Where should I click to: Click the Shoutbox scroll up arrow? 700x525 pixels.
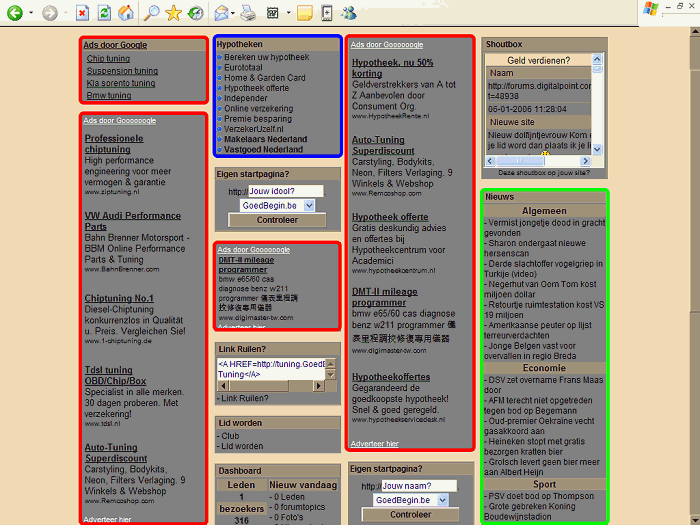[x=597, y=58]
